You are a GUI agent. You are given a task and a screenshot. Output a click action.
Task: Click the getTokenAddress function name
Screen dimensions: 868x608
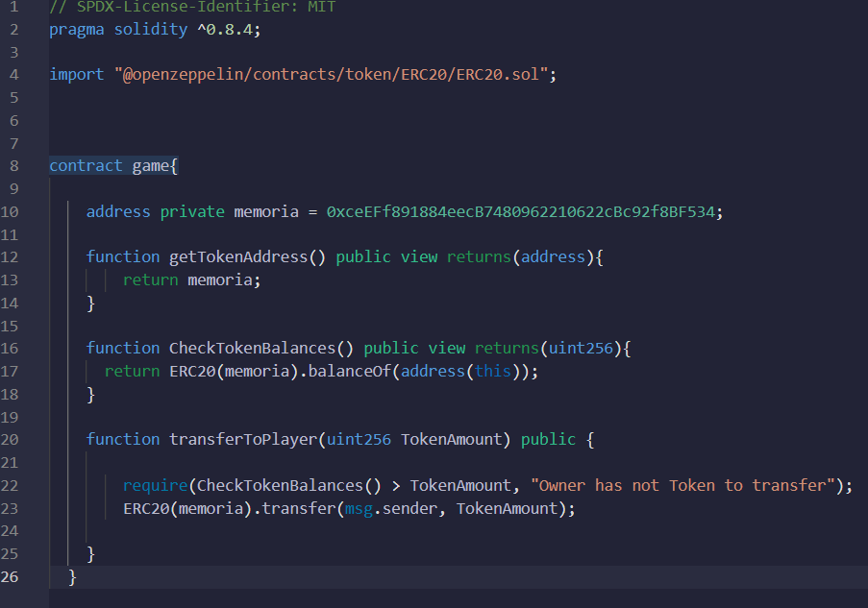point(240,256)
